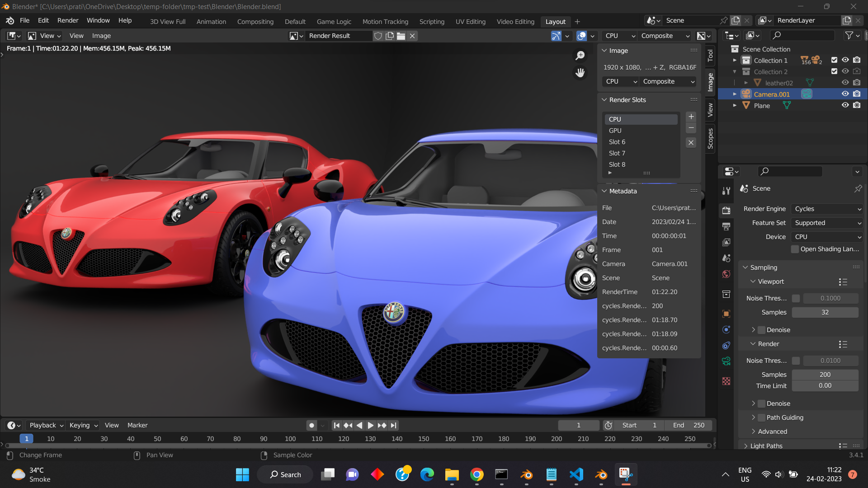Screen dimensions: 868x488
Task: Open the Windows taskbar Search box
Action: [285, 474]
